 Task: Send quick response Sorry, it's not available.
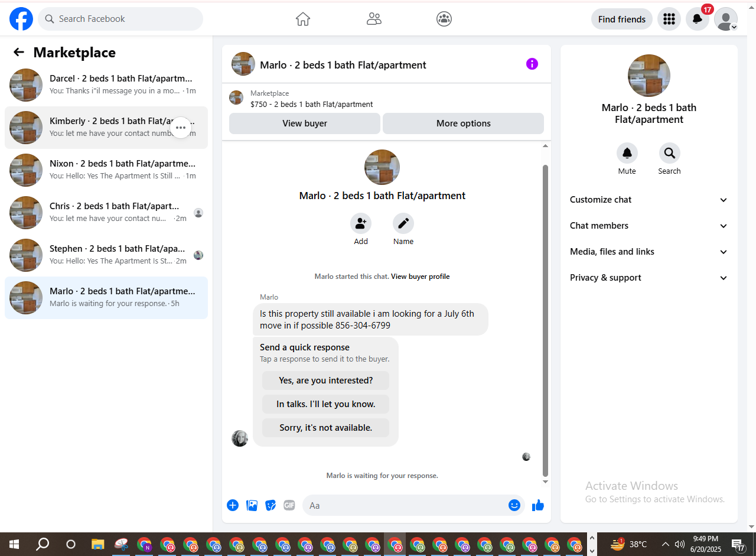pos(326,428)
